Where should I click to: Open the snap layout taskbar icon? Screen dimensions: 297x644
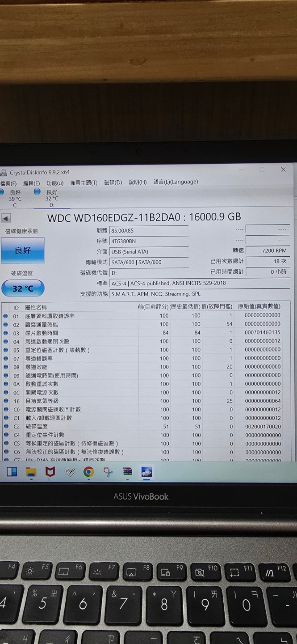pyautogui.click(x=12, y=471)
